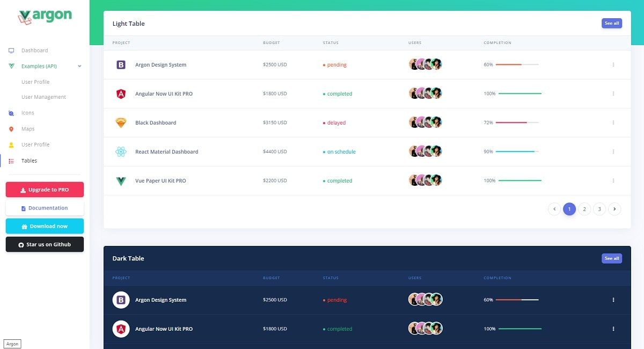Open React Material Dashboard row options menu

(613, 152)
